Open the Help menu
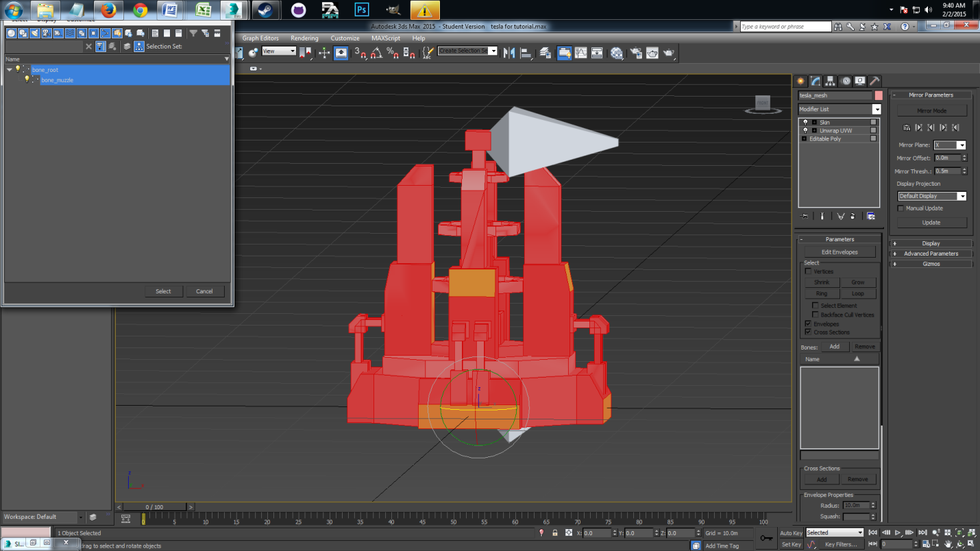This screenshot has height=551, width=980. click(419, 38)
